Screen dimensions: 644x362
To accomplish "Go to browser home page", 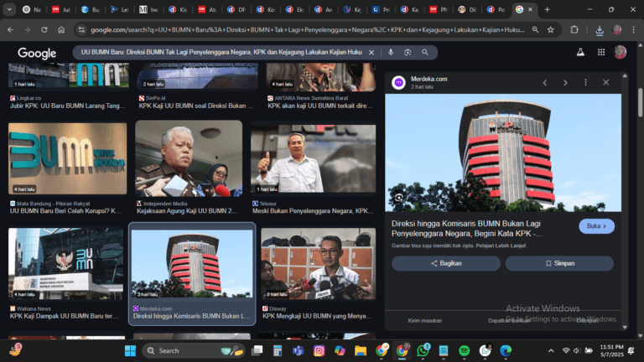I will tap(61, 29).
